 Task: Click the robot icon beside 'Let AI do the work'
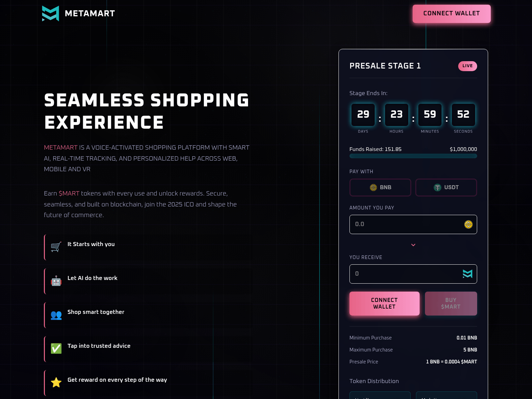[56, 281]
